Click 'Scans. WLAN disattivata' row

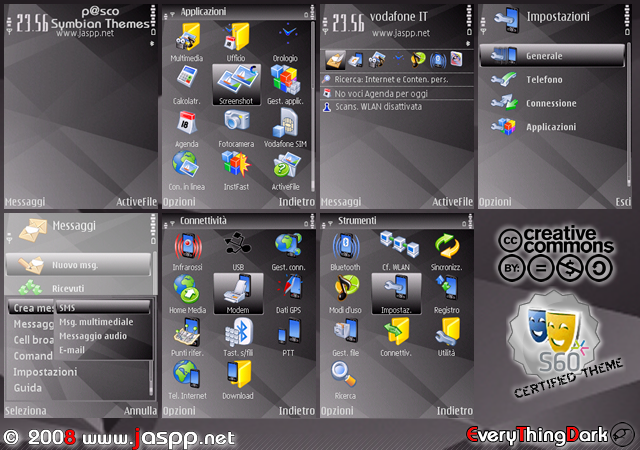[x=397, y=107]
